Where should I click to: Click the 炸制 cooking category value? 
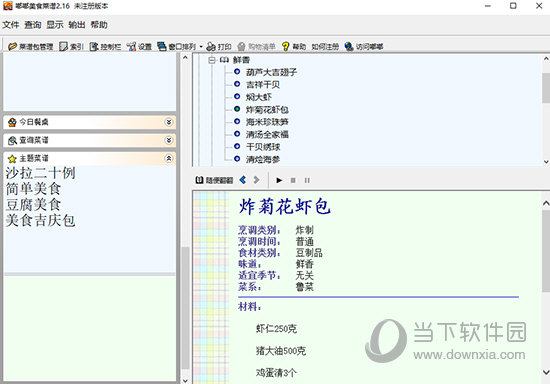[x=304, y=230]
